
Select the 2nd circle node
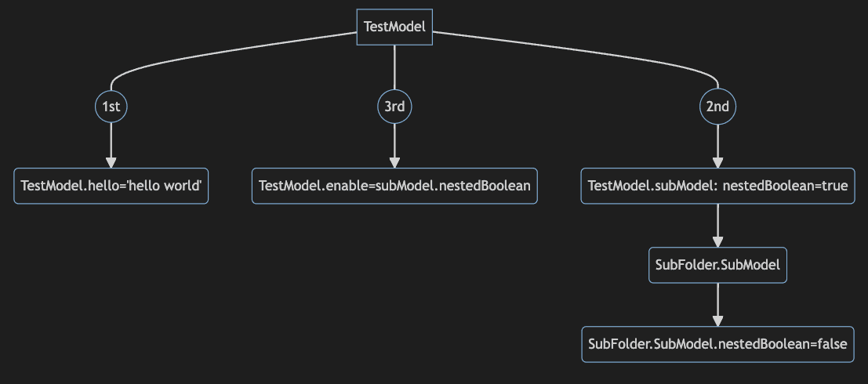tap(717, 107)
